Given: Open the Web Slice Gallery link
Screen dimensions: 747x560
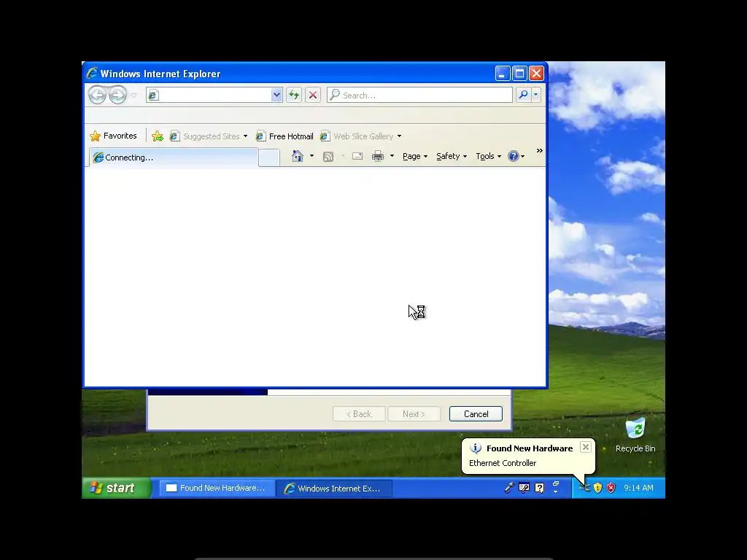Looking at the screenshot, I should pyautogui.click(x=357, y=136).
